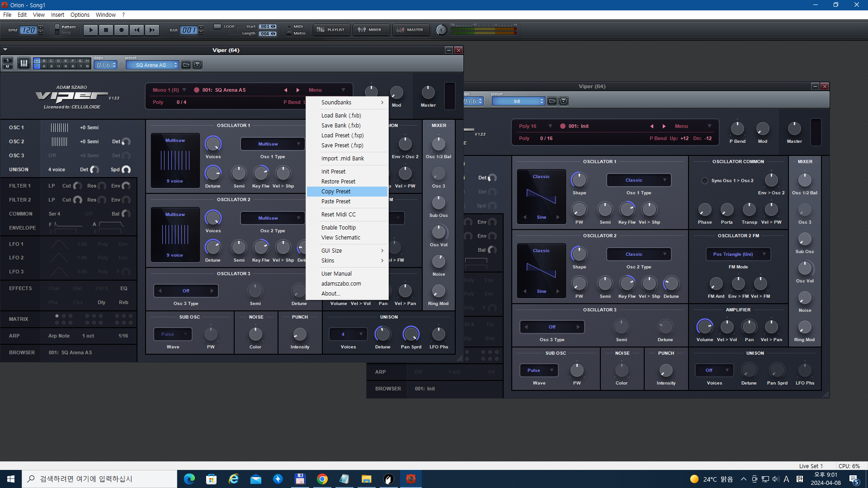The image size is (868, 488).
Task: Click the master volume knob in toolbar
Action: (x=442, y=30)
